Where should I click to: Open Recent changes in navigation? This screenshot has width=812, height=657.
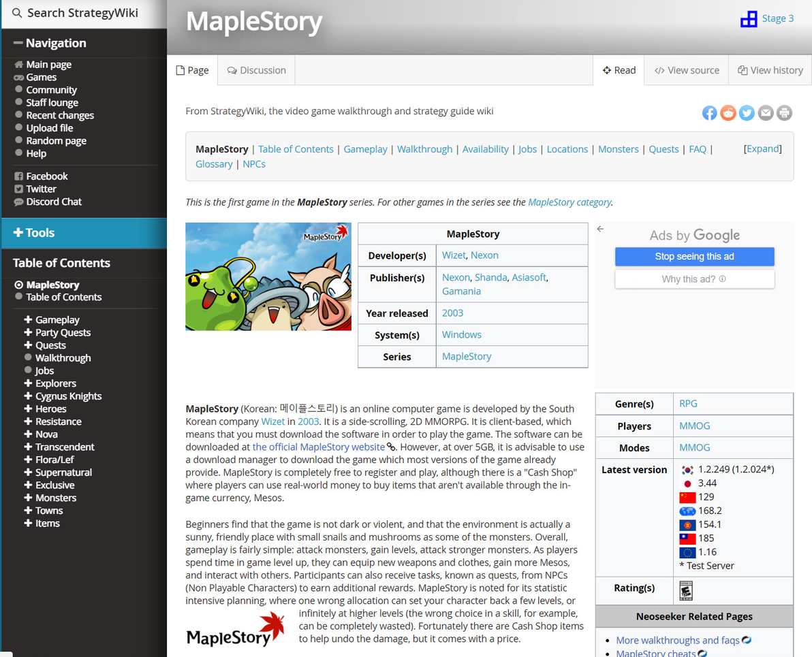click(x=60, y=116)
